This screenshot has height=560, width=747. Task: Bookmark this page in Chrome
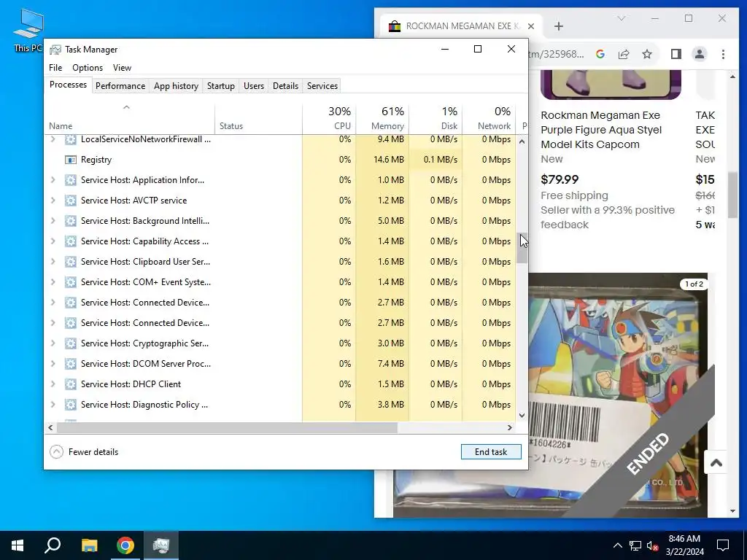coord(646,54)
